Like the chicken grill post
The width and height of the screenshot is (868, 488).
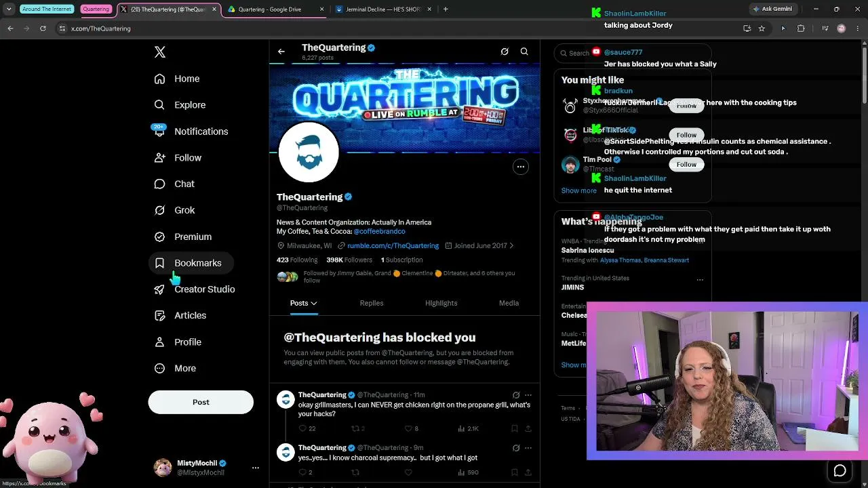[412, 428]
